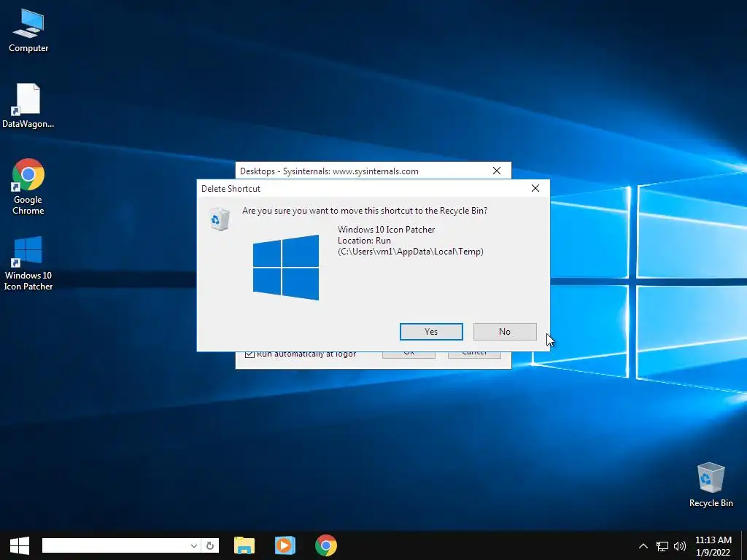Image resolution: width=747 pixels, height=560 pixels.
Task: Confirm deletion with the Yes button
Action: [x=431, y=332]
